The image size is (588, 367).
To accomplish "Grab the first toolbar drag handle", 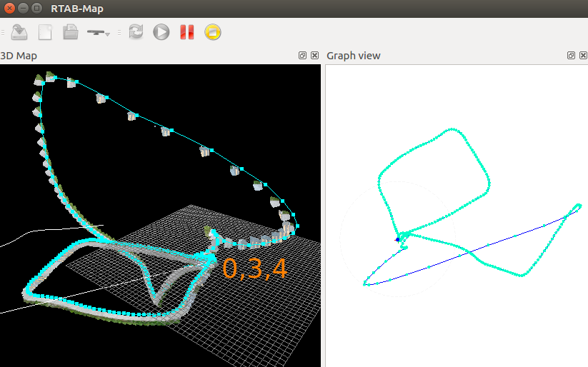I will point(3,32).
